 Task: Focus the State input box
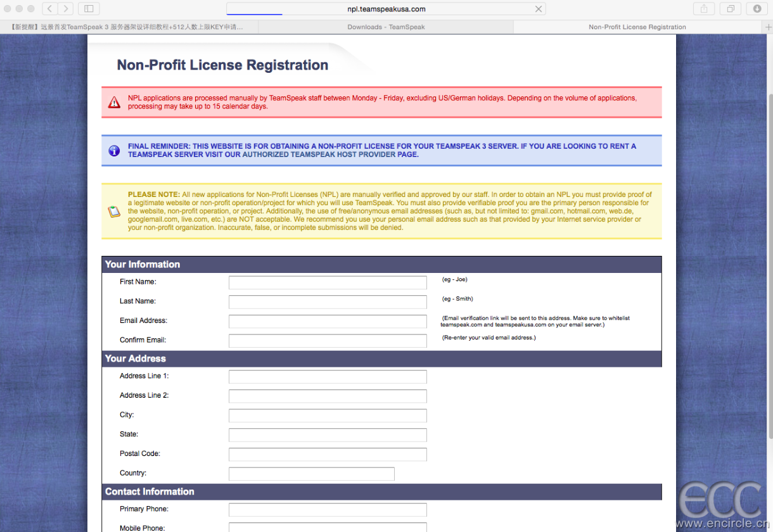328,435
